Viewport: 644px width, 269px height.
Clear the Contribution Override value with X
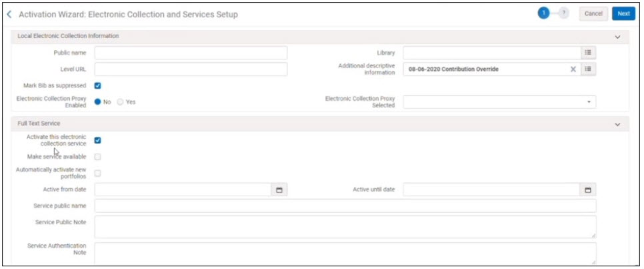(x=573, y=69)
